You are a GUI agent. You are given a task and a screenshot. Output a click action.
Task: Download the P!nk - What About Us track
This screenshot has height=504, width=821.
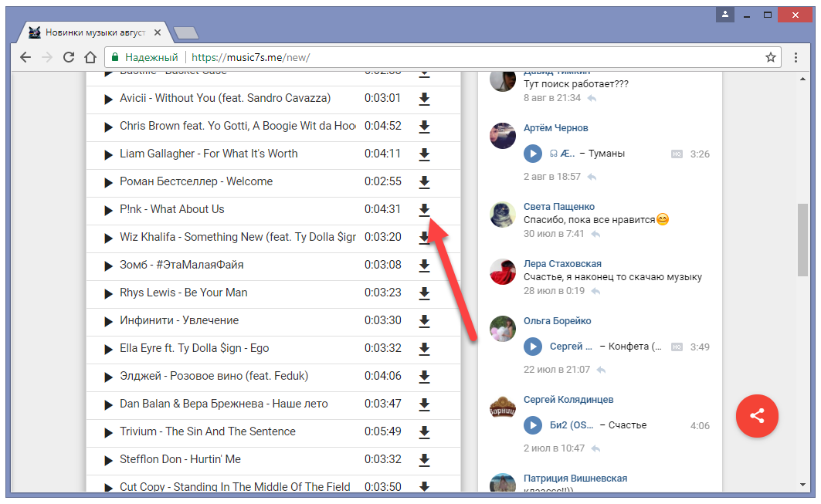pyautogui.click(x=424, y=210)
